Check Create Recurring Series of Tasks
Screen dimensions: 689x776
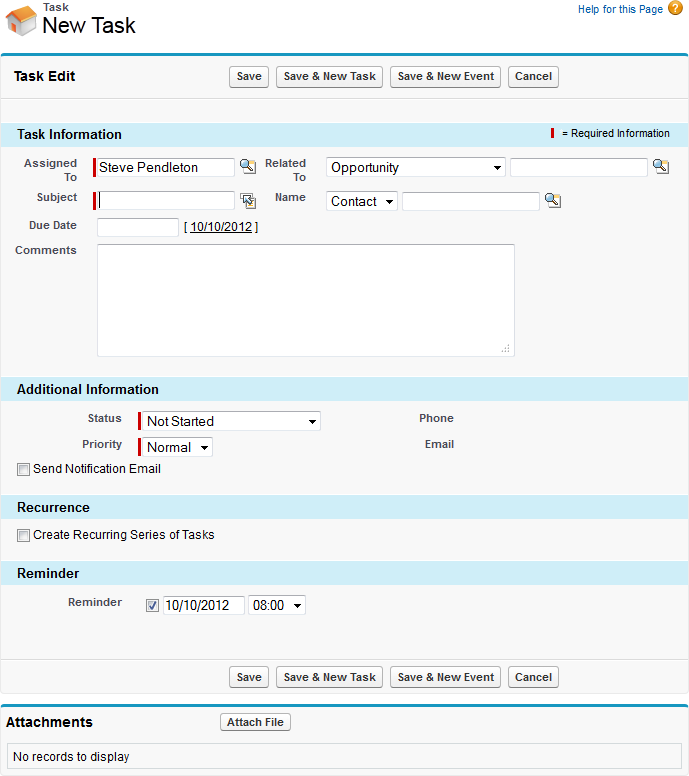[24, 535]
